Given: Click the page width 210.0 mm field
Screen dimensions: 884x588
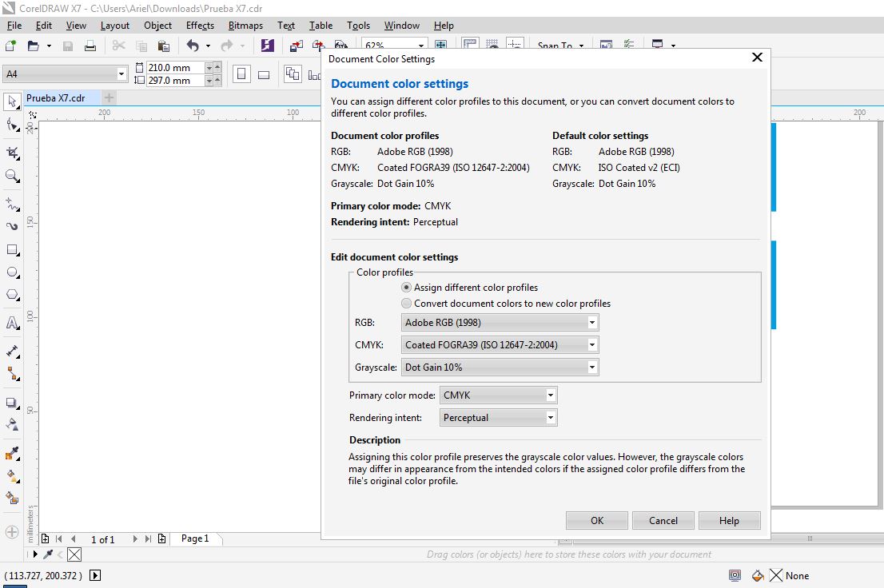Looking at the screenshot, I should tap(175, 68).
